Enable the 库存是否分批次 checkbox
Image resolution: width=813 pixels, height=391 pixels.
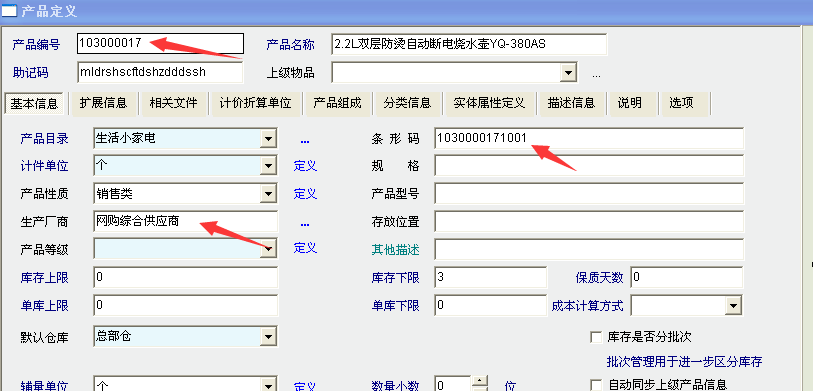pyautogui.click(x=596, y=337)
